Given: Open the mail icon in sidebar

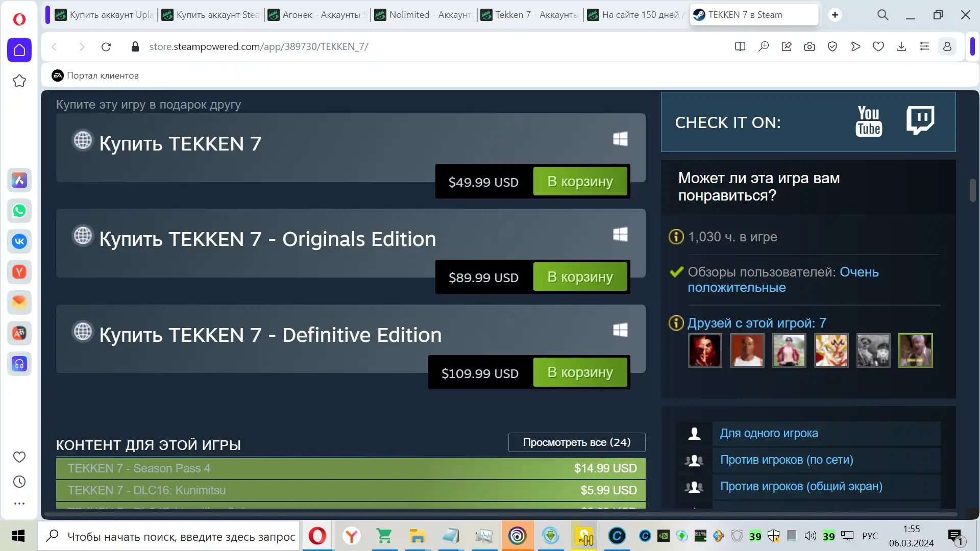Looking at the screenshot, I should coord(19,303).
